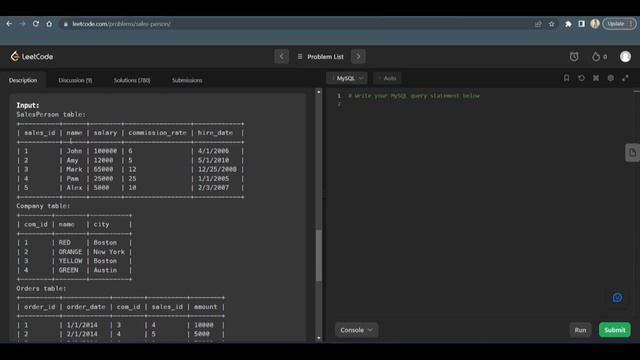640x360 pixels.
Task: Click the editor bookmark icon
Action: click(567, 78)
